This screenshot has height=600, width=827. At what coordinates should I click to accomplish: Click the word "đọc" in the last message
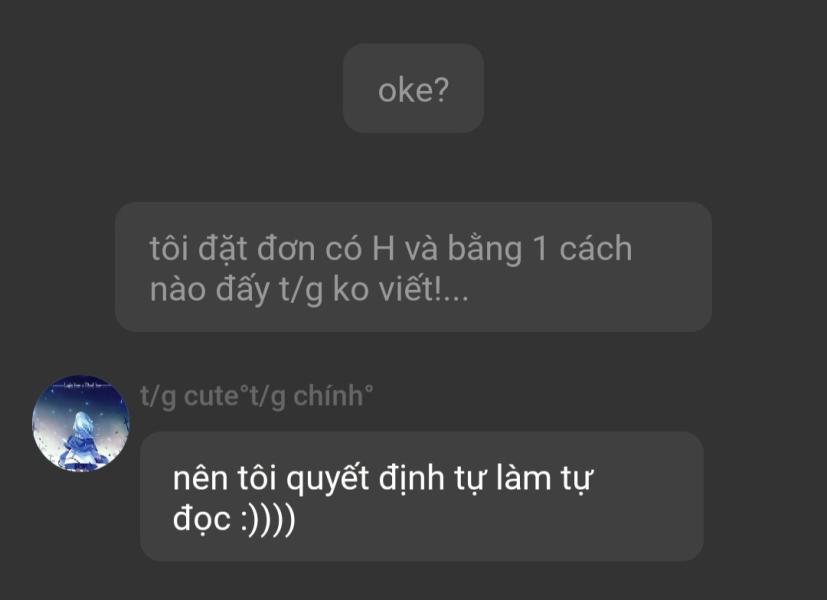pos(202,519)
